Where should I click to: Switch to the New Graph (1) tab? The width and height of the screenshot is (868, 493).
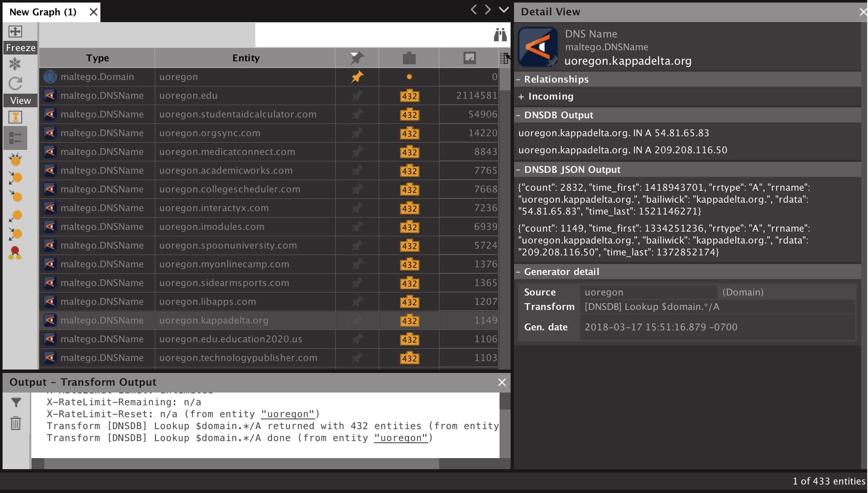43,12
